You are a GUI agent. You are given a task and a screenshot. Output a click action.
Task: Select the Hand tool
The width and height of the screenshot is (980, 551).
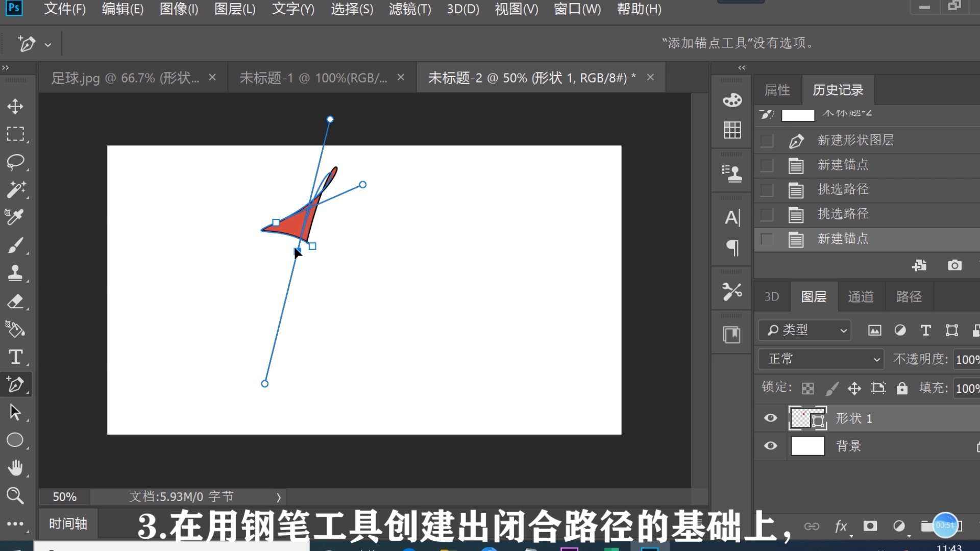[x=15, y=468]
